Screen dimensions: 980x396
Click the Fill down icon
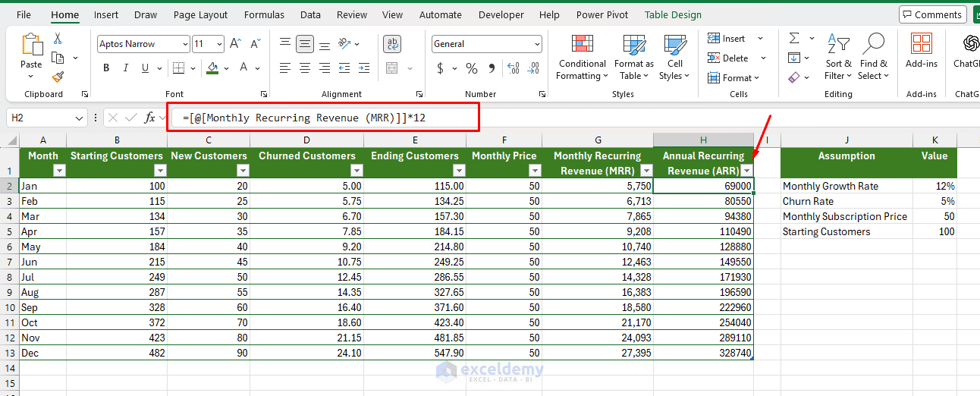click(x=794, y=58)
